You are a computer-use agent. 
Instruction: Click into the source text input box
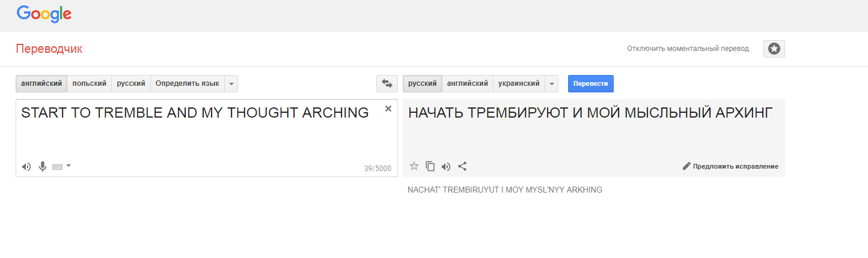(207, 138)
